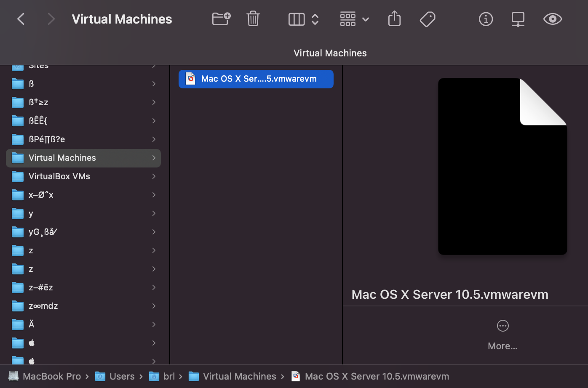Click the Share toolbar icon
588x388 pixels.
click(394, 19)
